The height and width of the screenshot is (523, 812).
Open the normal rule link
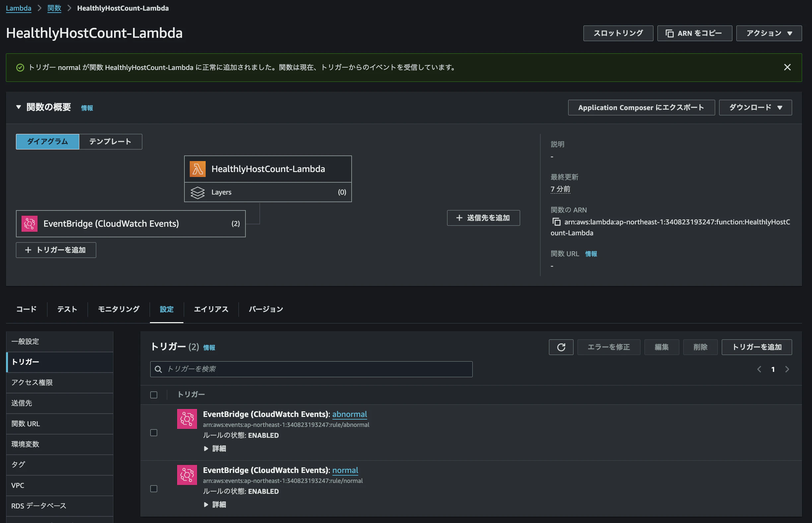[x=345, y=470]
